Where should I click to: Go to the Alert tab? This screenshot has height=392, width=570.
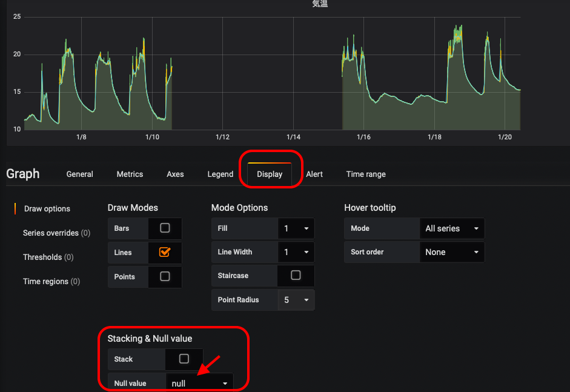pos(314,174)
